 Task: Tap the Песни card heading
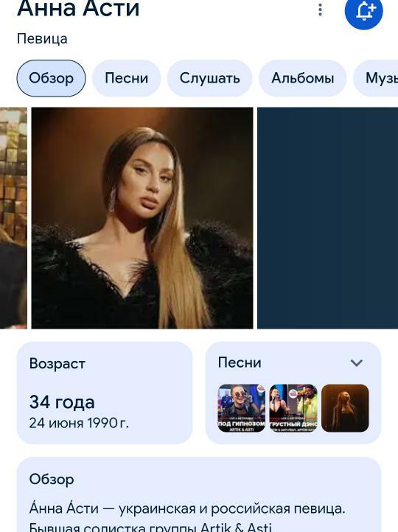coord(240,363)
